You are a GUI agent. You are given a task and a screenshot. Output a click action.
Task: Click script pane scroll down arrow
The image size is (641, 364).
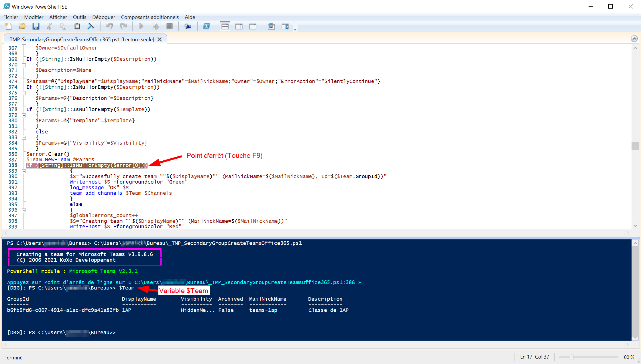point(635,226)
